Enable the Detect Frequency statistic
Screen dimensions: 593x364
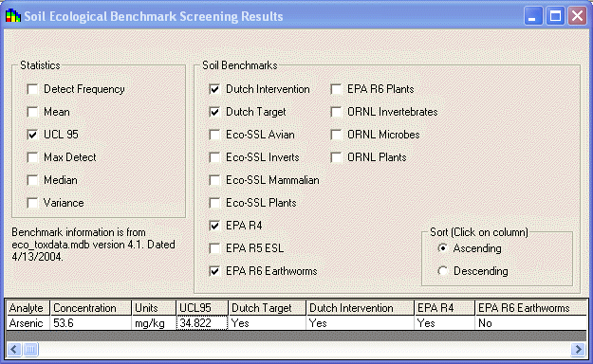coord(32,89)
